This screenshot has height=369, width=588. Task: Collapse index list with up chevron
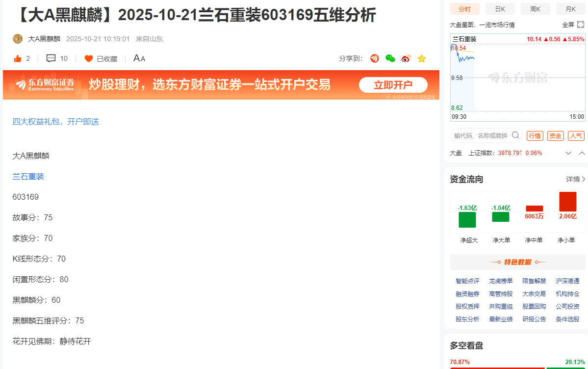point(582,153)
